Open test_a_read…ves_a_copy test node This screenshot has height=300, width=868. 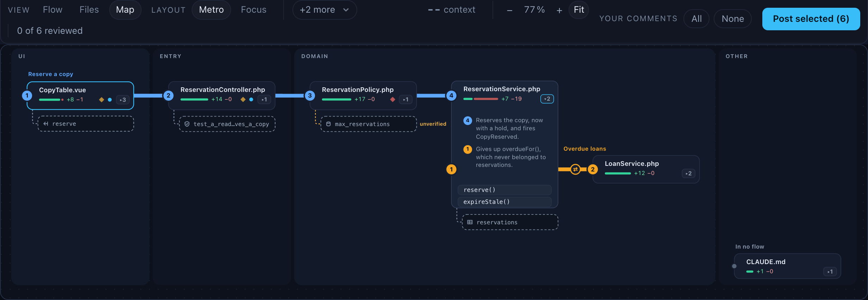[x=227, y=124]
